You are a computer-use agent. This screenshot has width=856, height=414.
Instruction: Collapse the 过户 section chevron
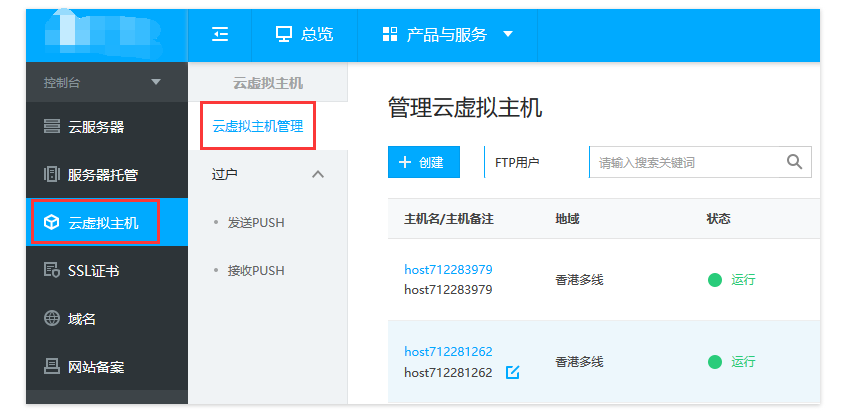pos(318,175)
